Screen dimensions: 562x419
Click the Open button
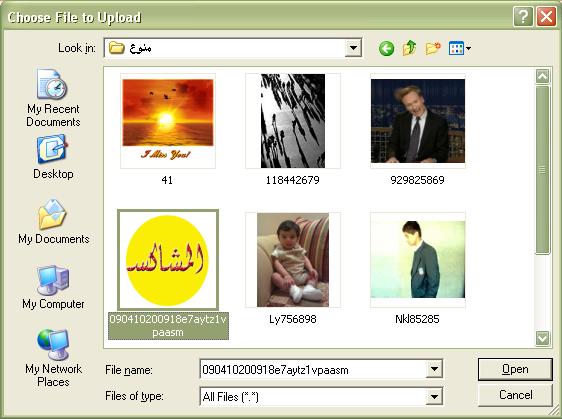click(x=515, y=369)
